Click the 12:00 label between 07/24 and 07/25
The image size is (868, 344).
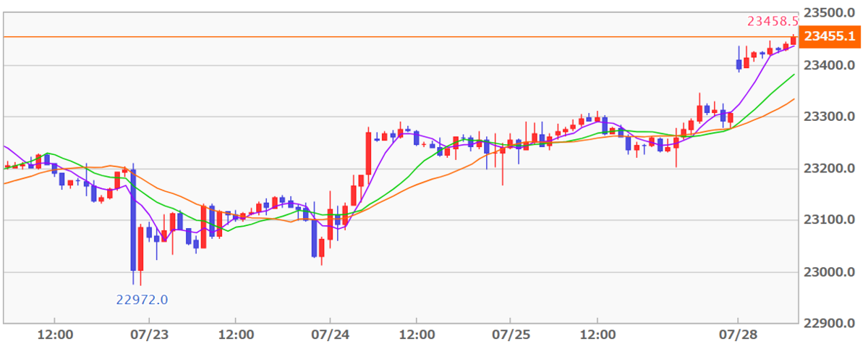coord(416,335)
